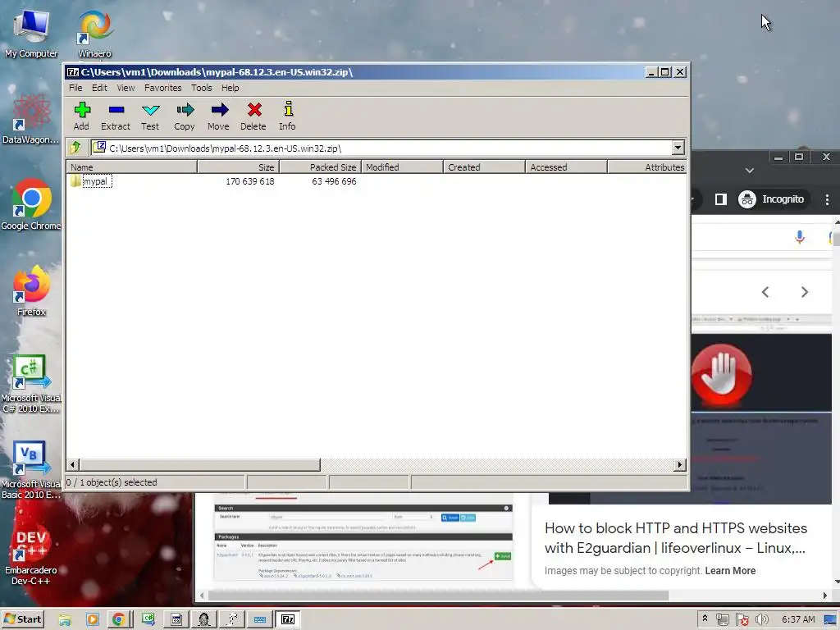Sort by the Modified column

[402, 167]
